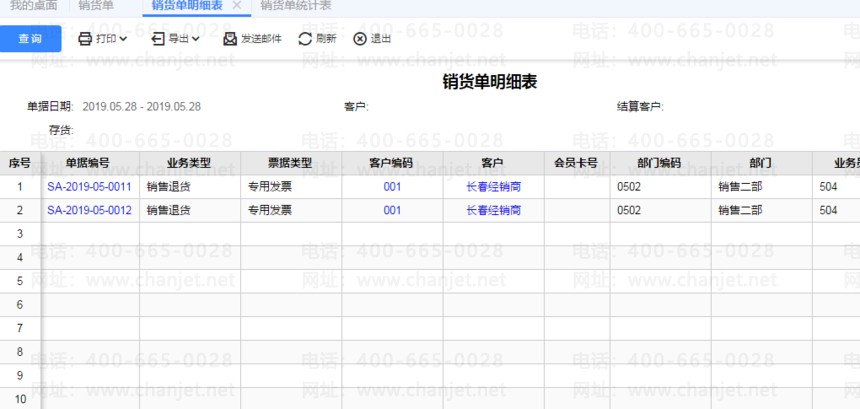This screenshot has height=409, width=860.
Task: Open document link SA-2019-05-0011
Action: pyautogui.click(x=89, y=187)
